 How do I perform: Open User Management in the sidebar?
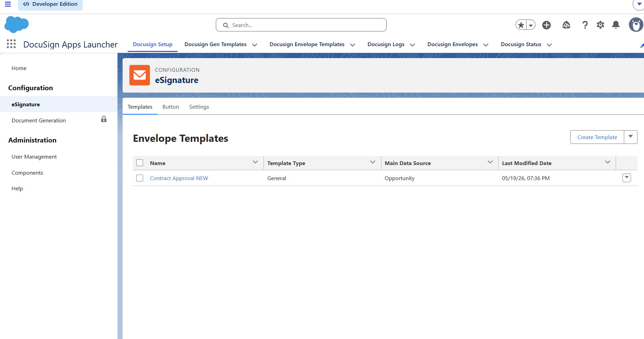click(34, 157)
